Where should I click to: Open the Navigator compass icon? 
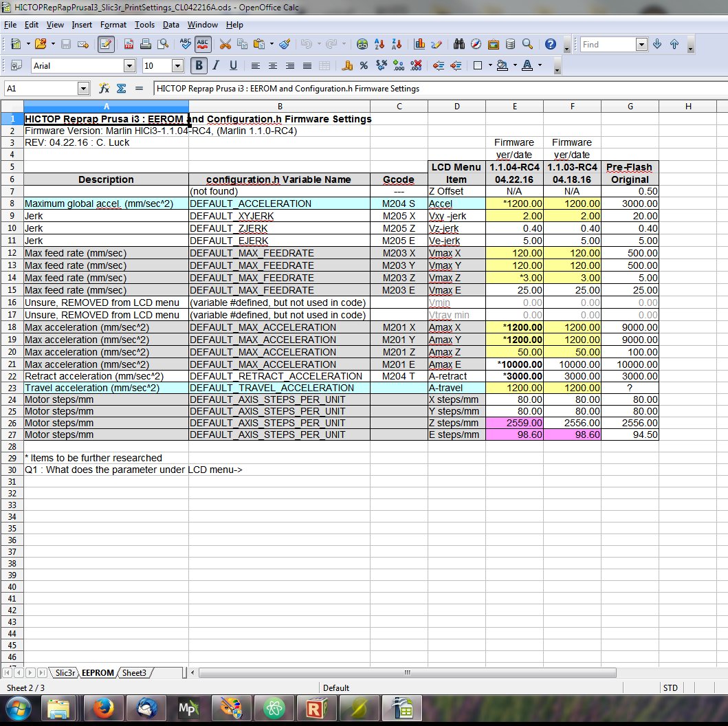pos(476,44)
